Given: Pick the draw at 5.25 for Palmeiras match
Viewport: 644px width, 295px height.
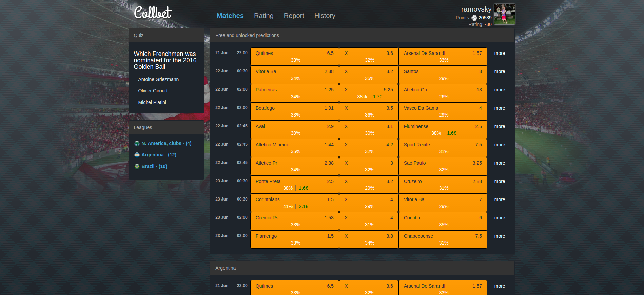Looking at the screenshot, I should pyautogui.click(x=369, y=93).
